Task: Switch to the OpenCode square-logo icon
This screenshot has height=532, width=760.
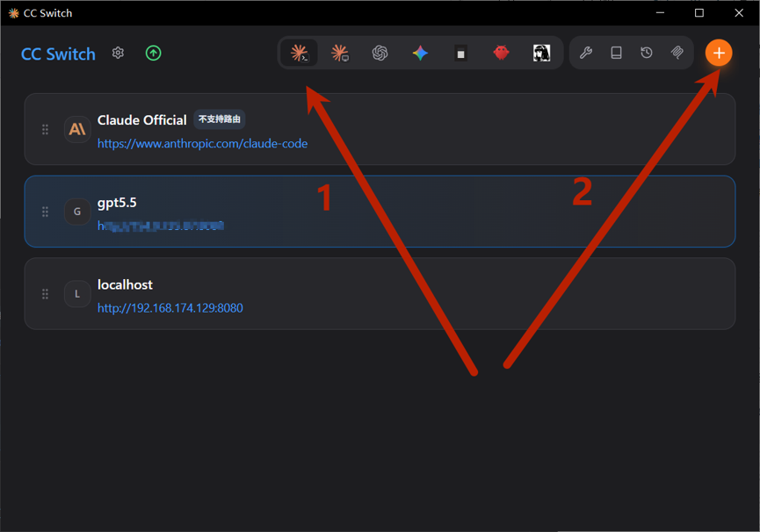Action: pos(461,54)
